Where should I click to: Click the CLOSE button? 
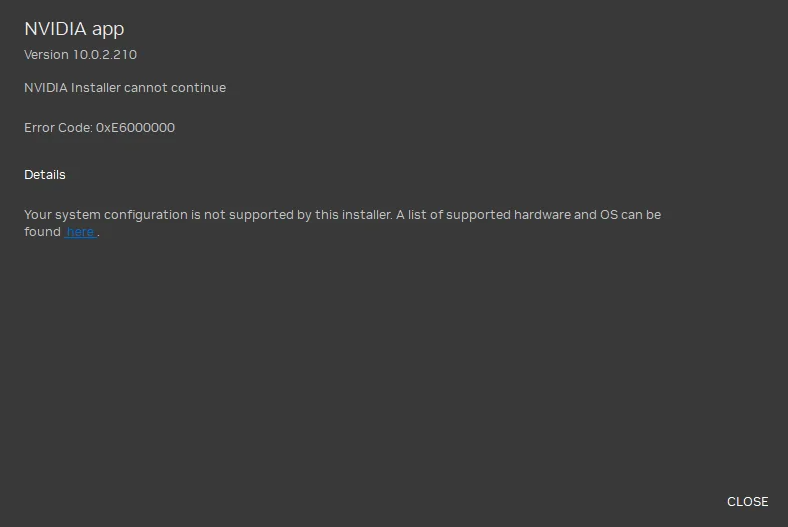[747, 502]
